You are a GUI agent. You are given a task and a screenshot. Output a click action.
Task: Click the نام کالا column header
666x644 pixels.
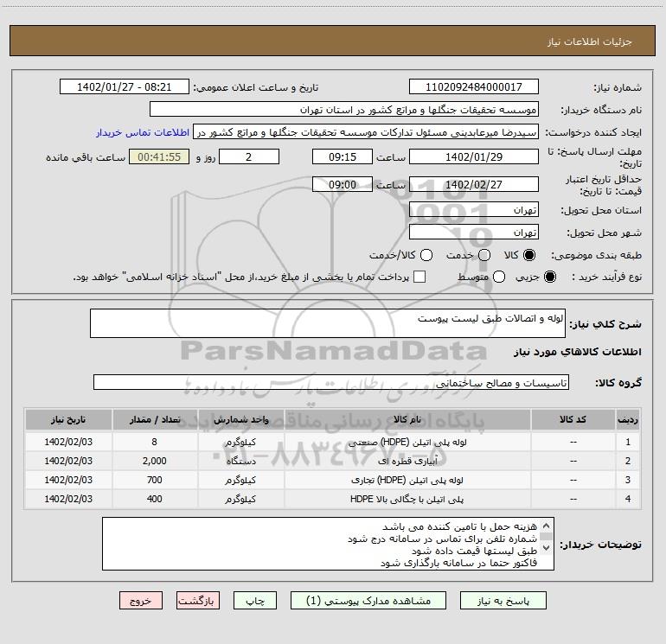[407, 420]
